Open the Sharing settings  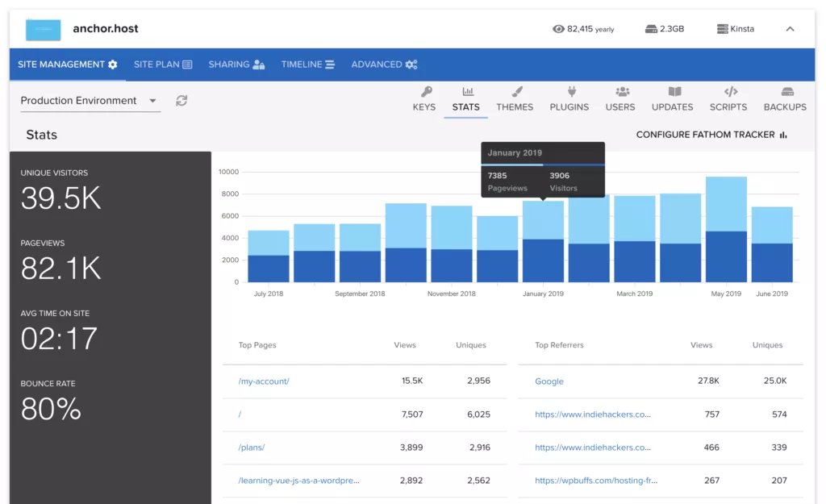[236, 65]
